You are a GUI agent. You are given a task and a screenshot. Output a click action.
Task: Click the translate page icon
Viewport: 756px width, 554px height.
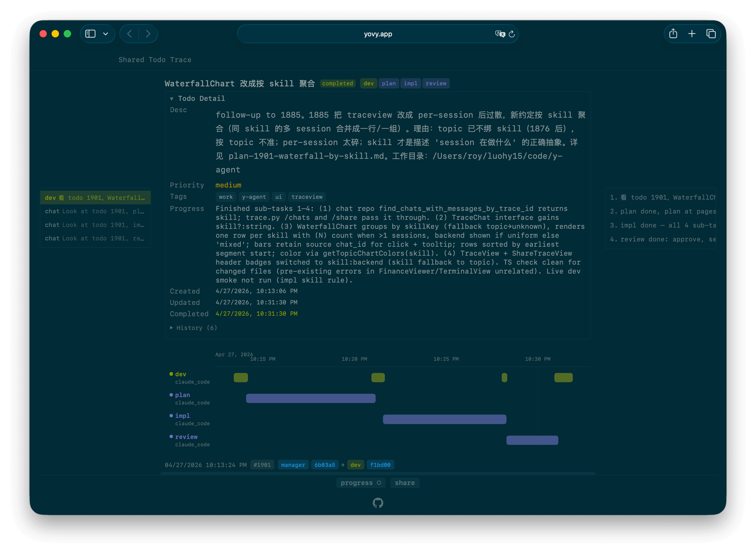[x=500, y=34]
